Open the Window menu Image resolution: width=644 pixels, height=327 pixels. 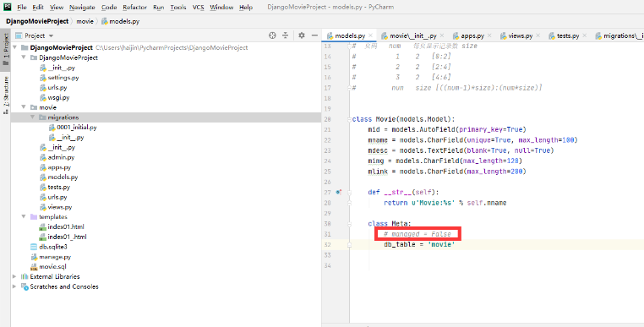(x=221, y=8)
